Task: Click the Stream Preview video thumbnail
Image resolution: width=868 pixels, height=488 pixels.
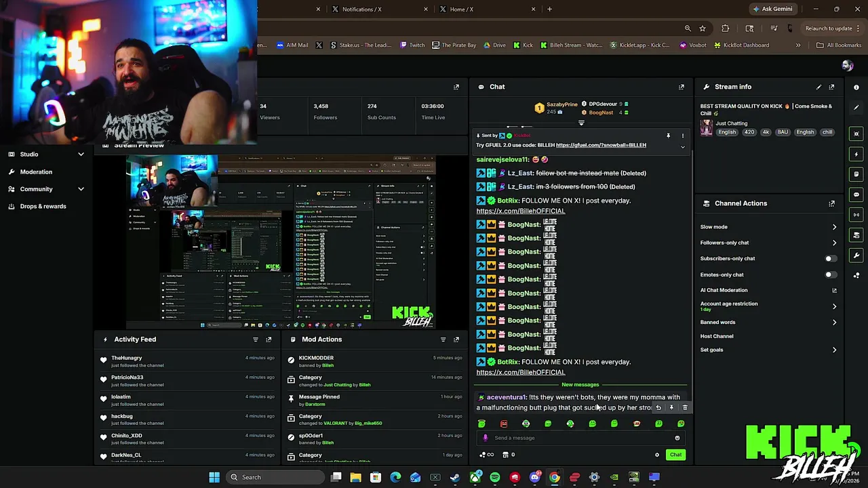Action: 279,242
